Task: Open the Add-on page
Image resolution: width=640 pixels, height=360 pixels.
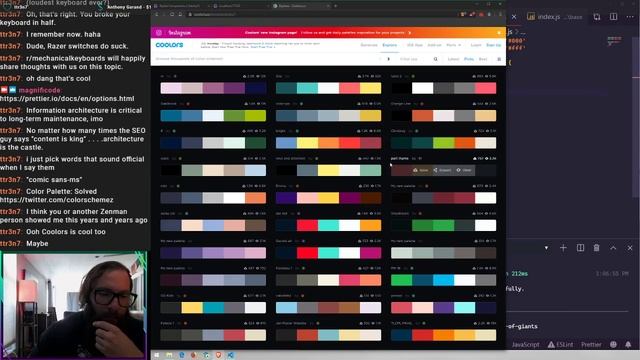Action: point(434,45)
